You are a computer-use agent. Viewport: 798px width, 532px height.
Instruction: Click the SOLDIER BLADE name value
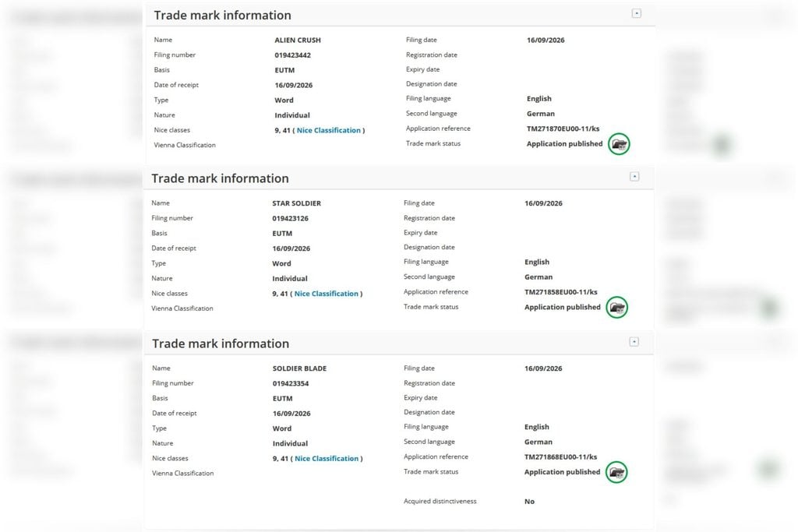click(299, 368)
